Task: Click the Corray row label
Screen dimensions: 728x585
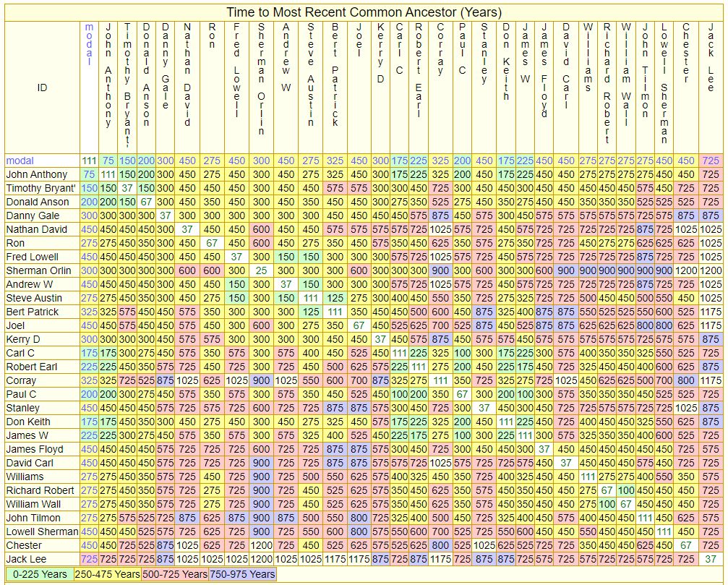Action: (x=21, y=380)
